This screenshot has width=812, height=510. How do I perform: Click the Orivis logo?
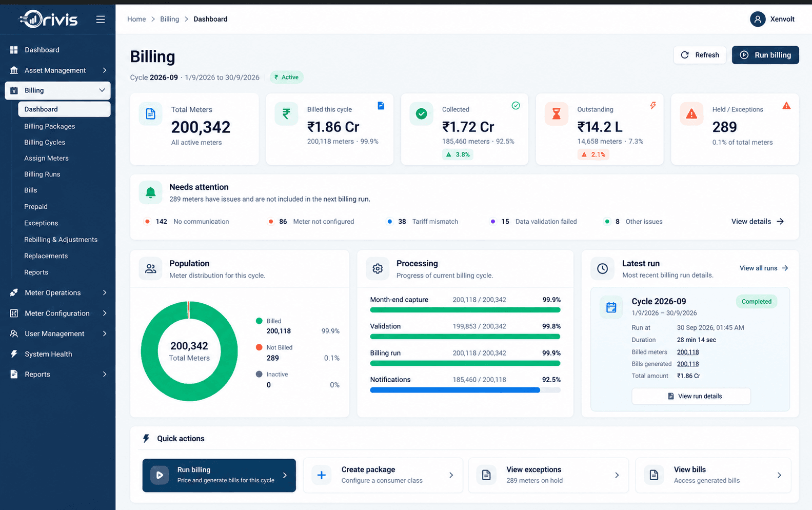(x=49, y=19)
